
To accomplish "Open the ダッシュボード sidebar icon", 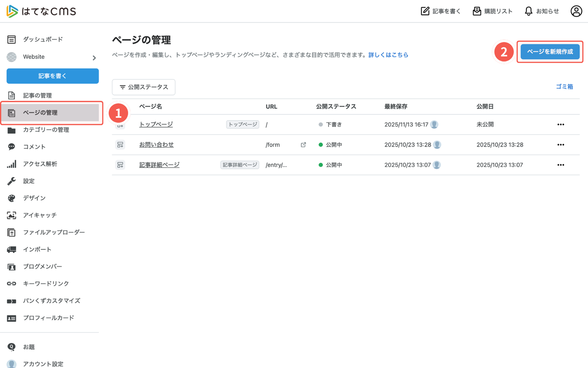I will [11, 39].
